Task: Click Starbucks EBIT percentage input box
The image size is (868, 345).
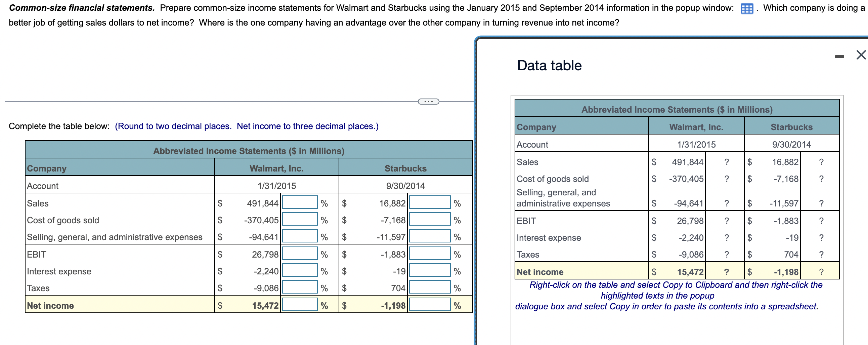Action: coord(429,254)
